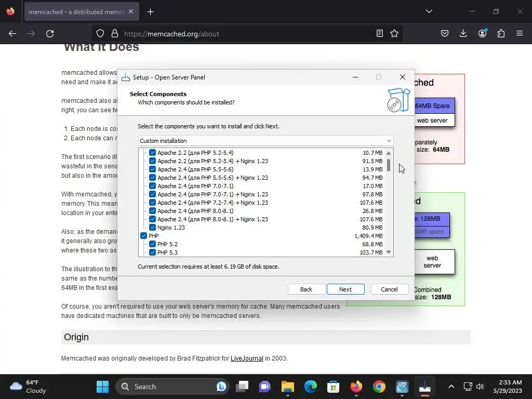This screenshot has height=399, width=532.
Task: Click the 1,409.4 MB PHP size
Action: pos(368,236)
